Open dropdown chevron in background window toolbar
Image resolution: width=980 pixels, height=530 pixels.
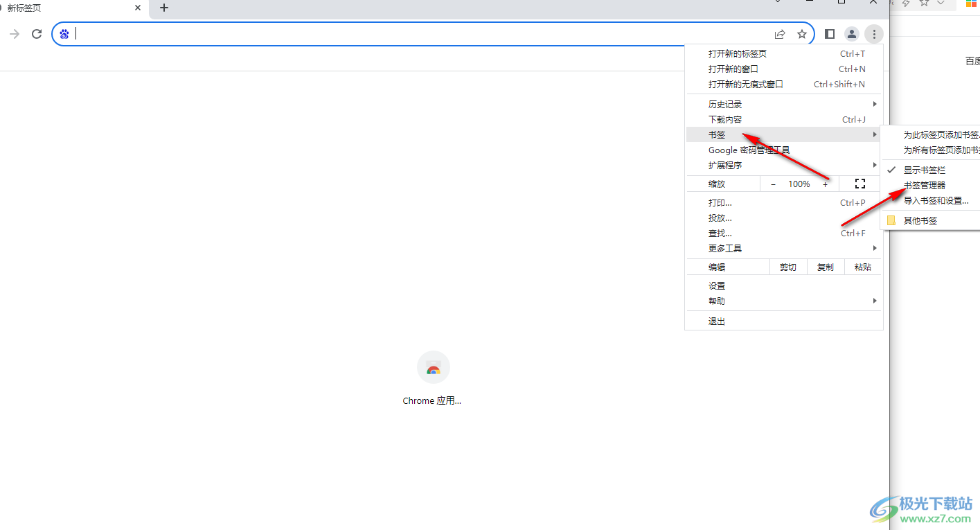(941, 3)
